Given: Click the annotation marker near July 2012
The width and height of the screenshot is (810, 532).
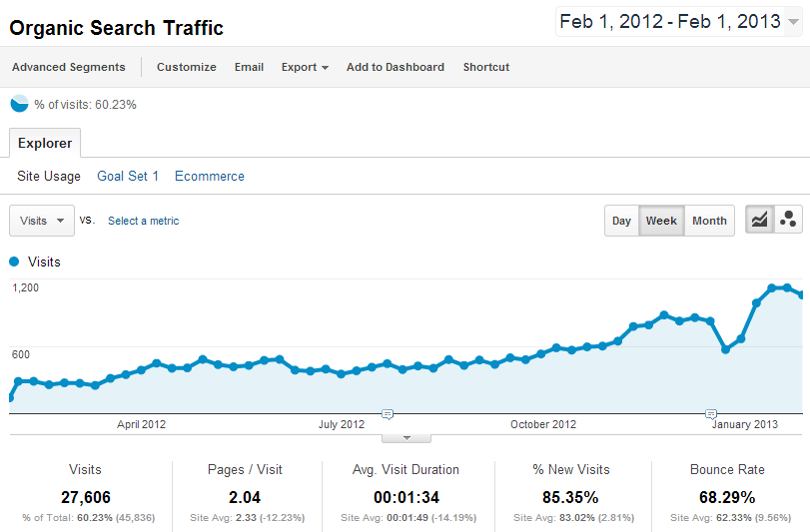Looking at the screenshot, I should point(388,413).
